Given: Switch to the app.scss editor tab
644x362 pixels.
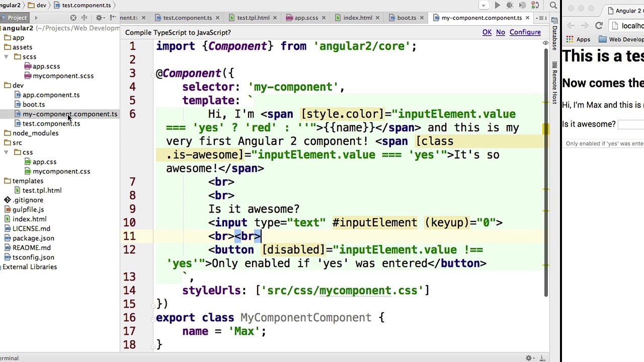Looking at the screenshot, I should pyautogui.click(x=306, y=18).
